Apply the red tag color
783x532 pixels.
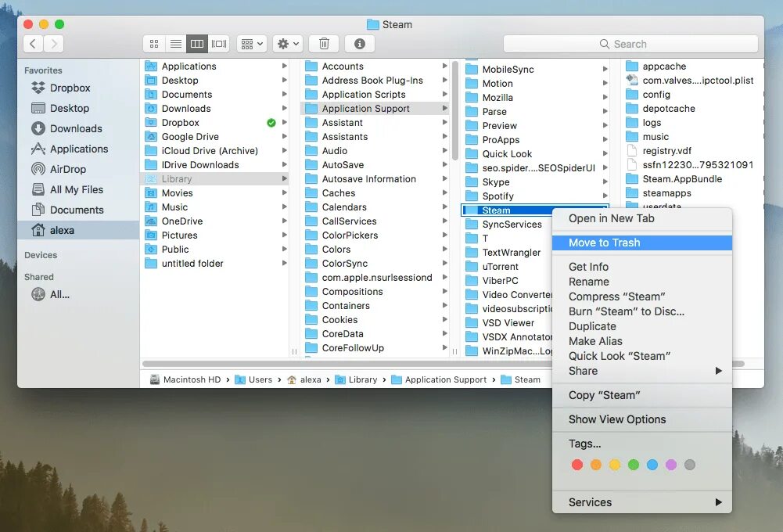[577, 465]
